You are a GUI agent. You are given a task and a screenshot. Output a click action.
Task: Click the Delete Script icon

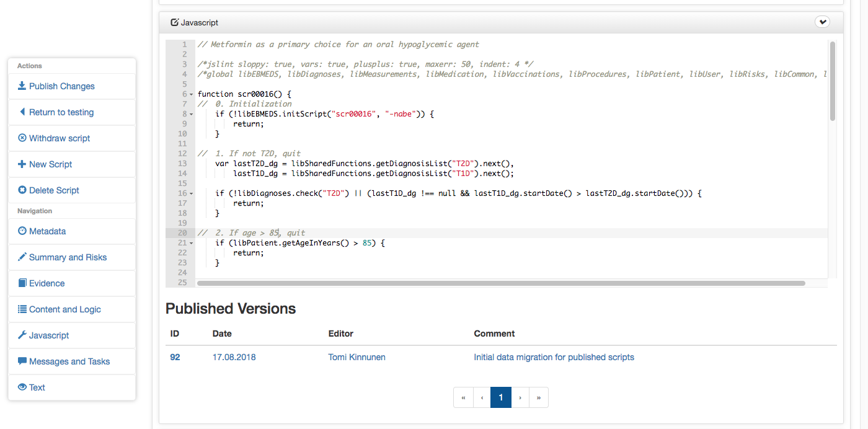tap(22, 190)
